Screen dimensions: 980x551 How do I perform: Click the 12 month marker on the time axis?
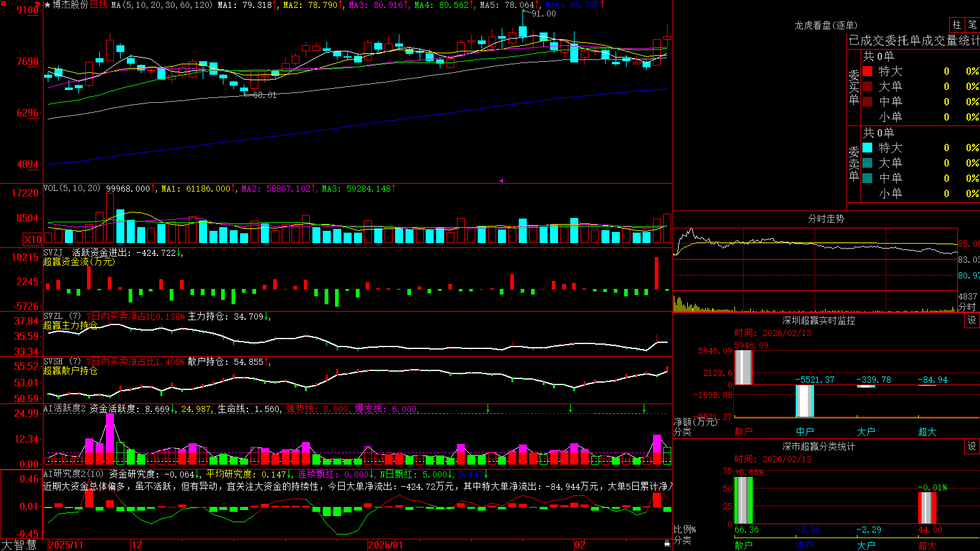[x=137, y=545]
